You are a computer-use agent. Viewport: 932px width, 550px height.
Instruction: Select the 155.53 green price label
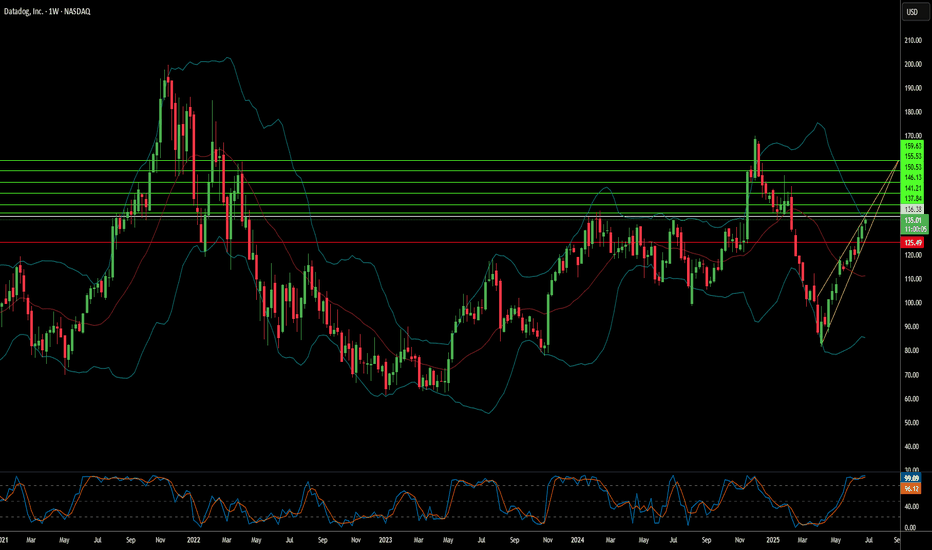tap(912, 156)
